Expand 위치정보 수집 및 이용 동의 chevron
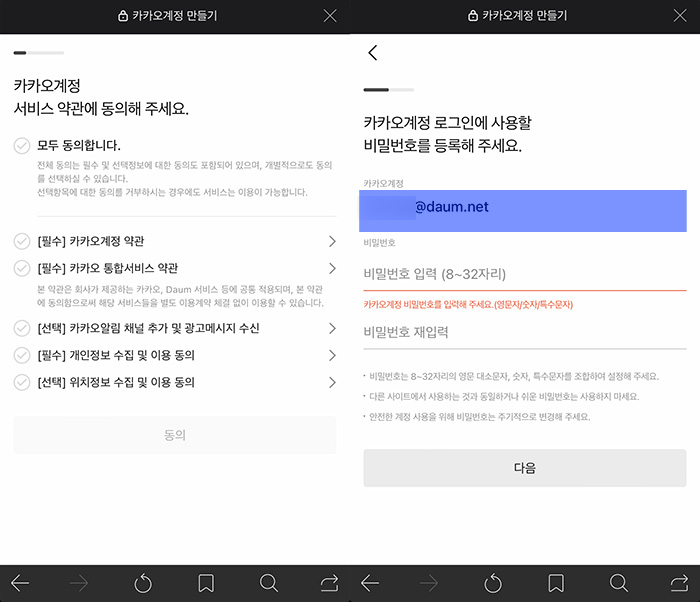The image size is (700, 602). [332, 382]
